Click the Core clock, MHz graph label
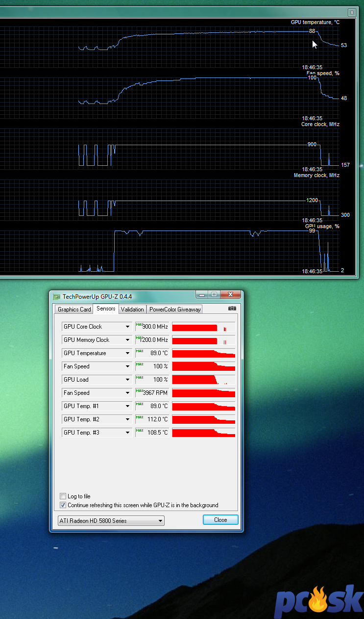This screenshot has height=619, width=364. point(320,124)
